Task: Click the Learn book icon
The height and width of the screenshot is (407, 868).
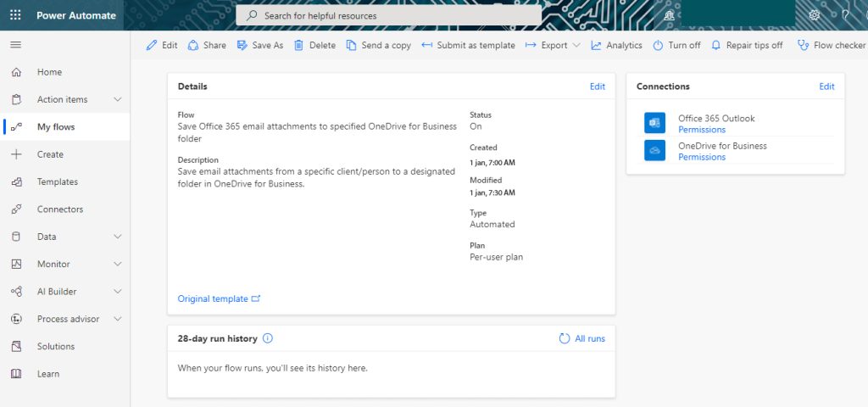Action: click(17, 374)
